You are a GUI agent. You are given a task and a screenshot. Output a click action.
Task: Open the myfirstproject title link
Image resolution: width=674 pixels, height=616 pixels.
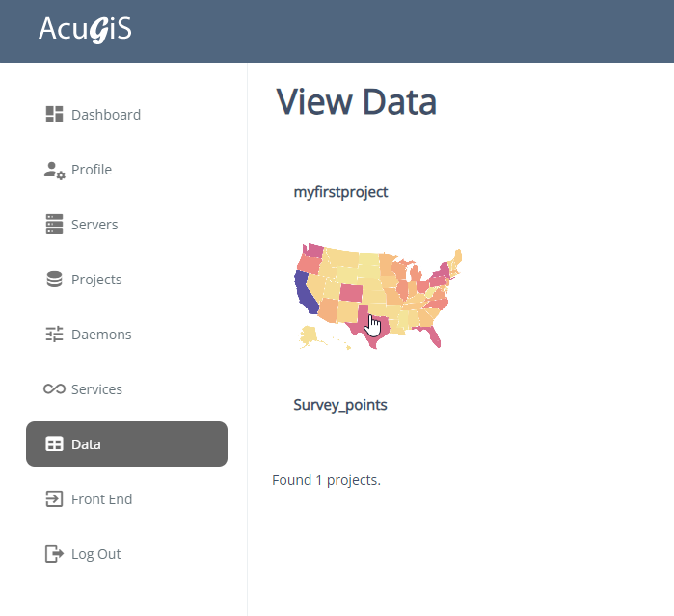click(x=340, y=192)
